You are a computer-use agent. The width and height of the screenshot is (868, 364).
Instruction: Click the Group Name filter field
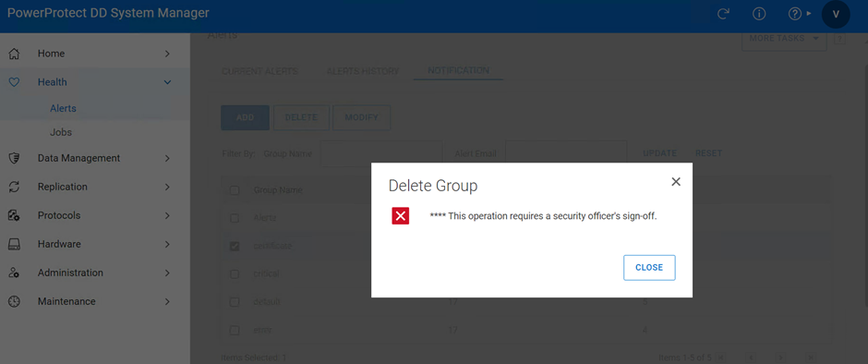tap(382, 153)
